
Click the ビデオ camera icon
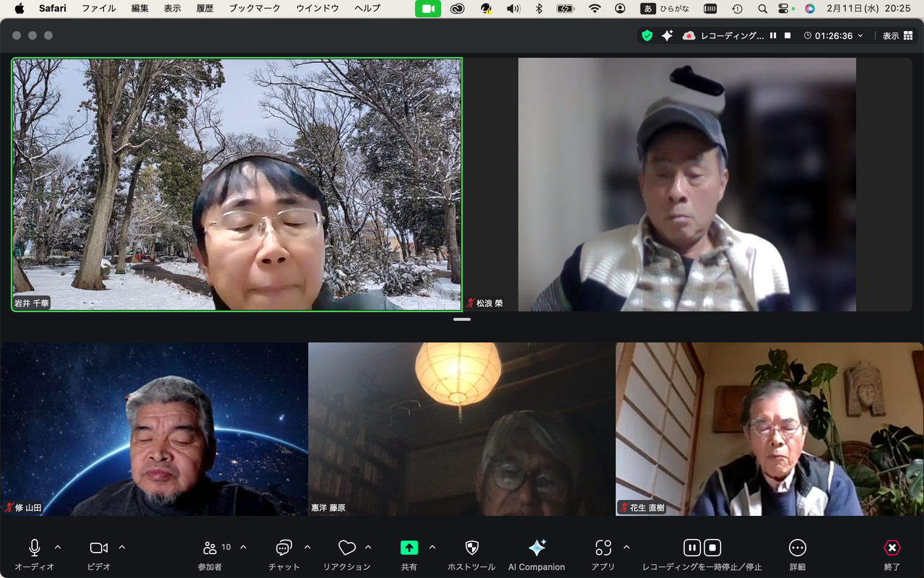99,548
